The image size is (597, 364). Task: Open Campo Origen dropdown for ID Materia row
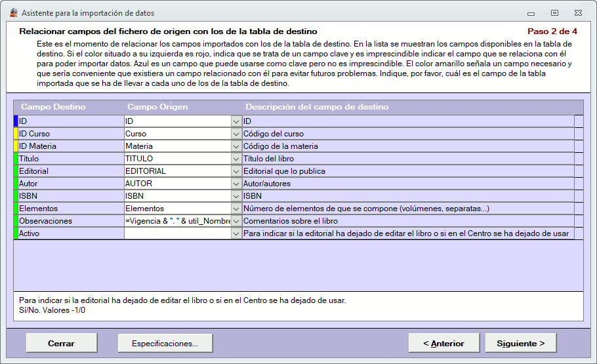(x=236, y=147)
